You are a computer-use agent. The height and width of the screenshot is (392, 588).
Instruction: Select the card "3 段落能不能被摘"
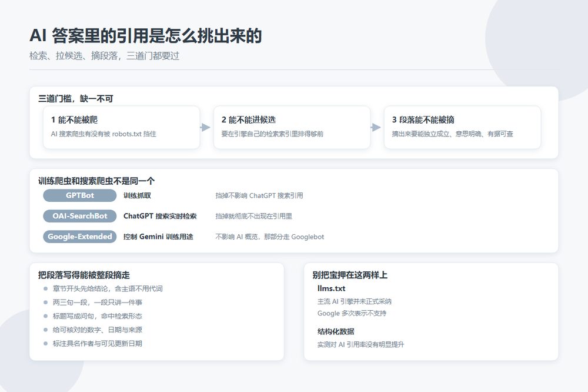click(x=462, y=127)
